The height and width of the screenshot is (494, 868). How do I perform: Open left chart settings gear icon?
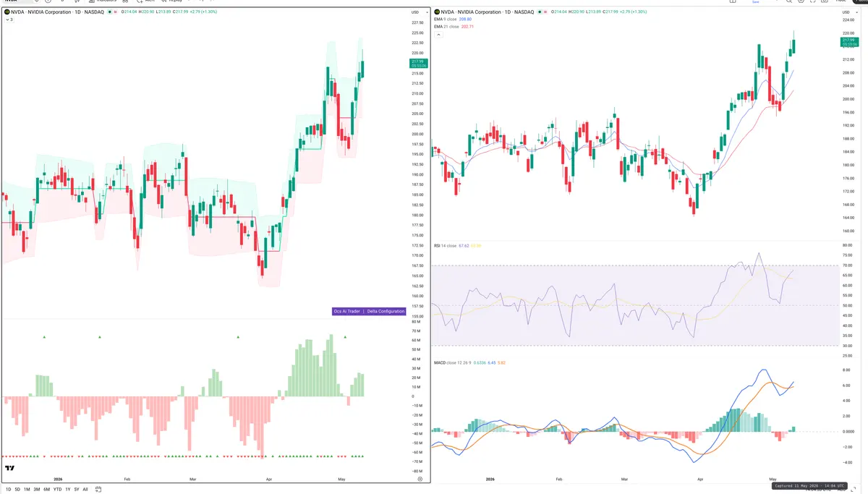point(420,479)
